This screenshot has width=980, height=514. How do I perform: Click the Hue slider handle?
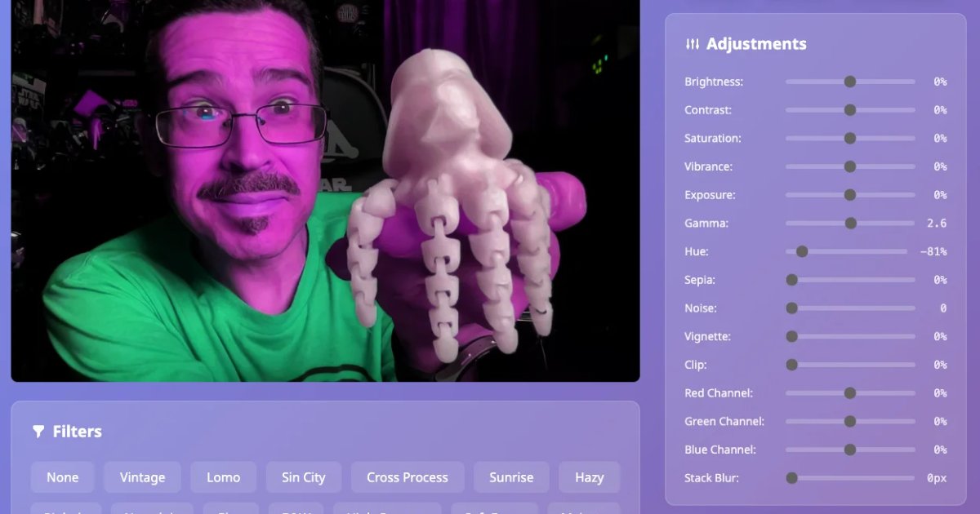(802, 251)
